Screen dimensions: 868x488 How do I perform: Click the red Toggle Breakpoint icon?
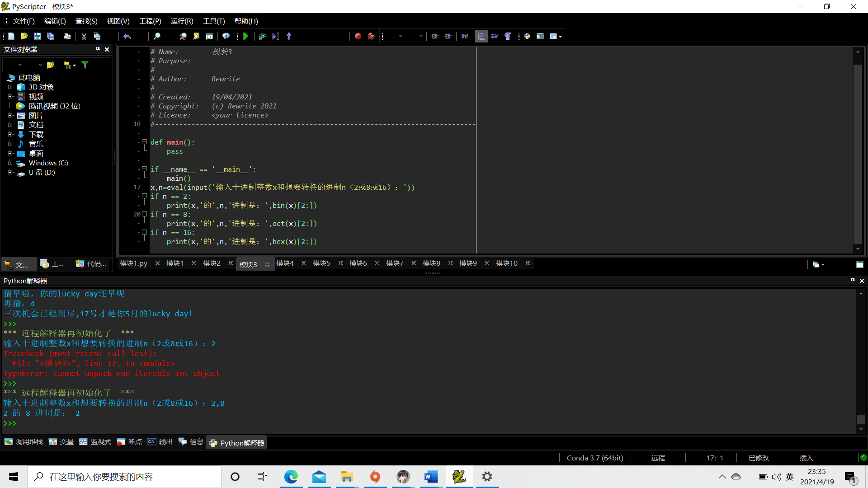pos(358,36)
